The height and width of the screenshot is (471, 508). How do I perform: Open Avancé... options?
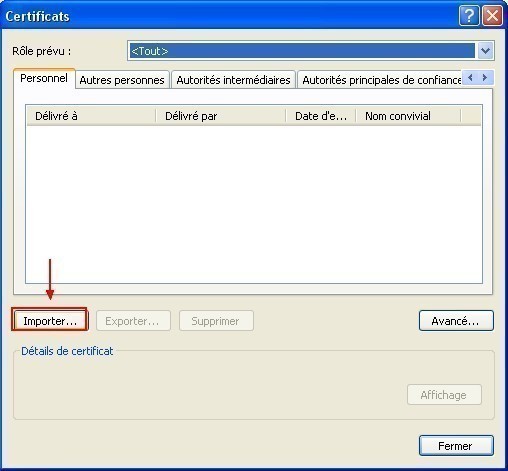pyautogui.click(x=456, y=321)
